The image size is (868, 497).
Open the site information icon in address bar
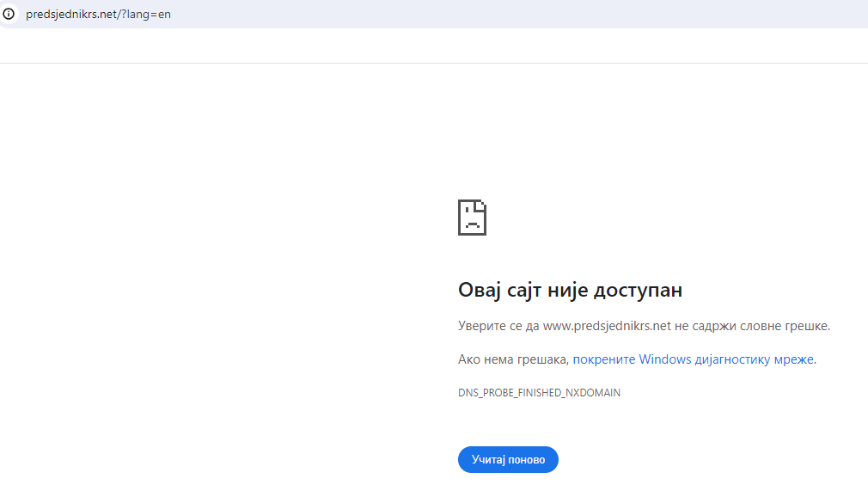(x=9, y=14)
